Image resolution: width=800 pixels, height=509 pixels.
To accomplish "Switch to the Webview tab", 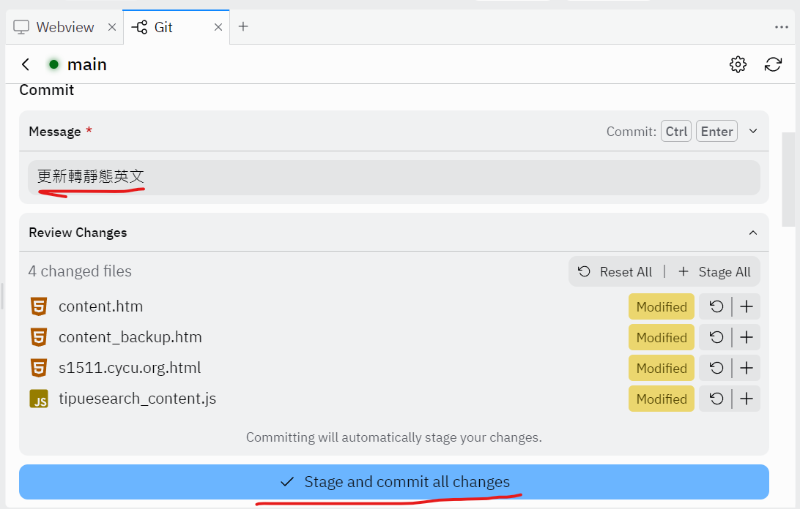I will pos(62,27).
